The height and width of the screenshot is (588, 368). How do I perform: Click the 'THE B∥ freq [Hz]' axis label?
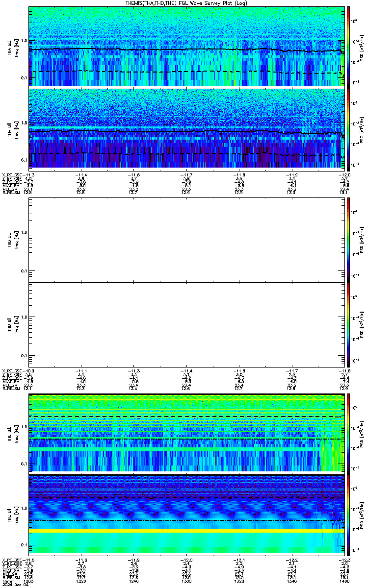pyautogui.click(x=13, y=515)
